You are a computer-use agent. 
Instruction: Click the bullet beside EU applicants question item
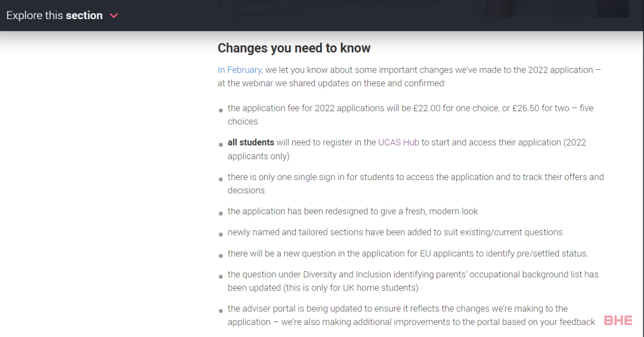coord(221,256)
